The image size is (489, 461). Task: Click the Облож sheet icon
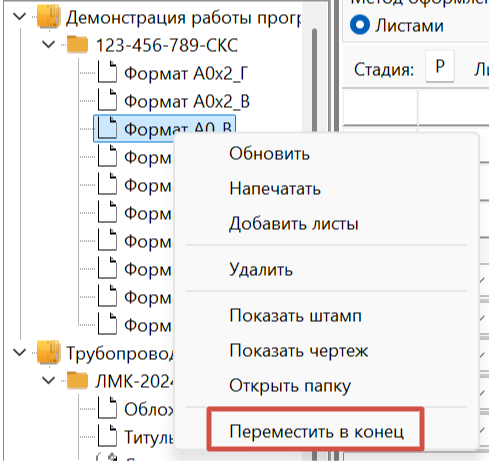pyautogui.click(x=107, y=408)
